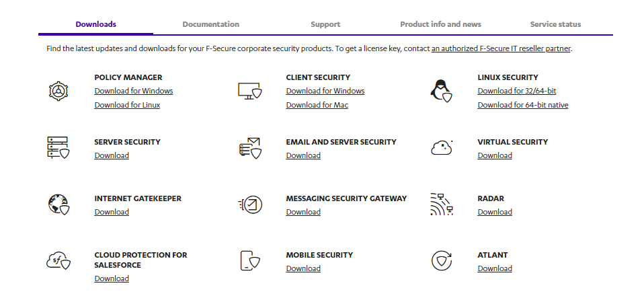Screen dimensions: 644x298
Task: Click the Mobile Security phone icon
Action: tap(249, 260)
